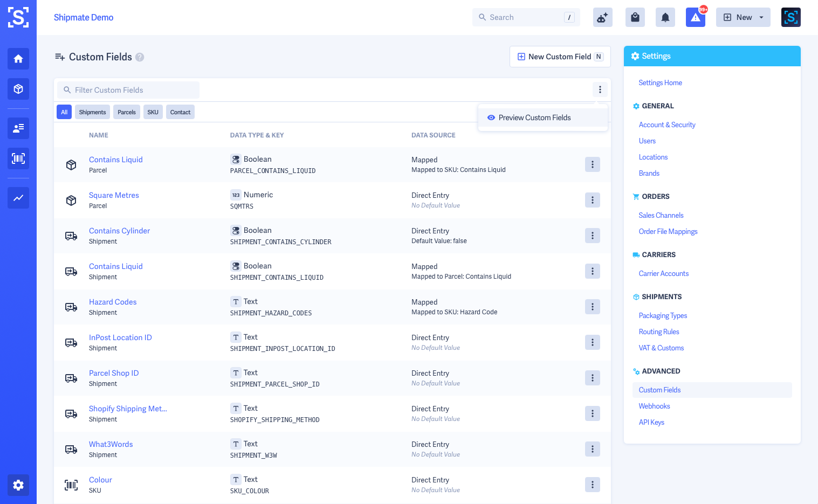
Task: Open options menu for Contains Cylinder row
Action: (593, 236)
